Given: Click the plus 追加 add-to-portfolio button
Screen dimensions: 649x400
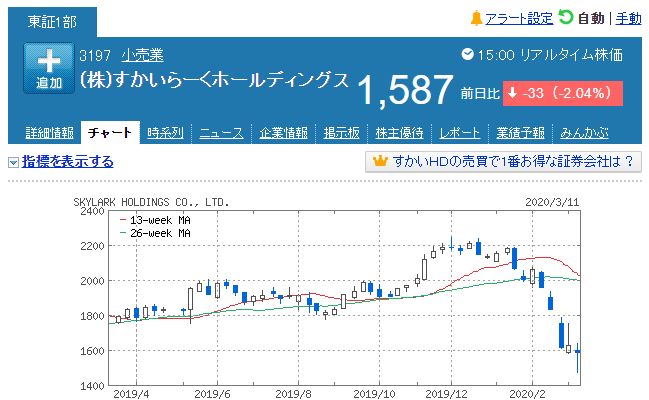Looking at the screenshot, I should 49,68.
